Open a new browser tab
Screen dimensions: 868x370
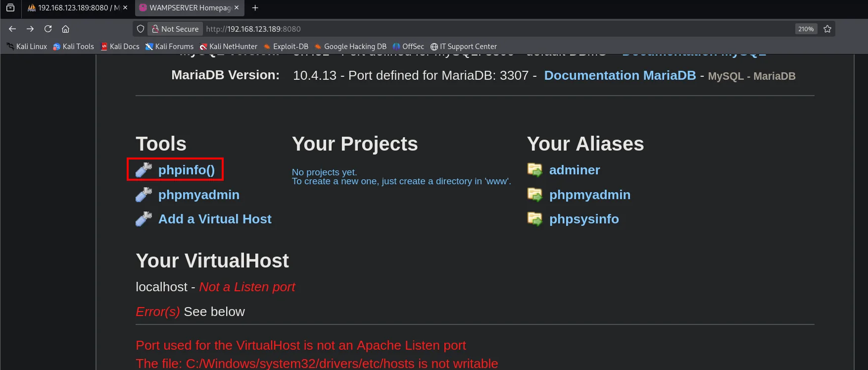click(x=255, y=8)
